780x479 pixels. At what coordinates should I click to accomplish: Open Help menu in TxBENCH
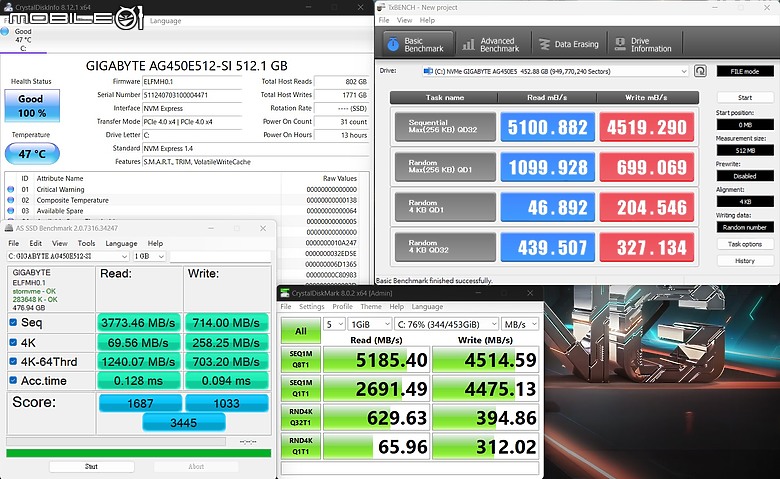427,20
